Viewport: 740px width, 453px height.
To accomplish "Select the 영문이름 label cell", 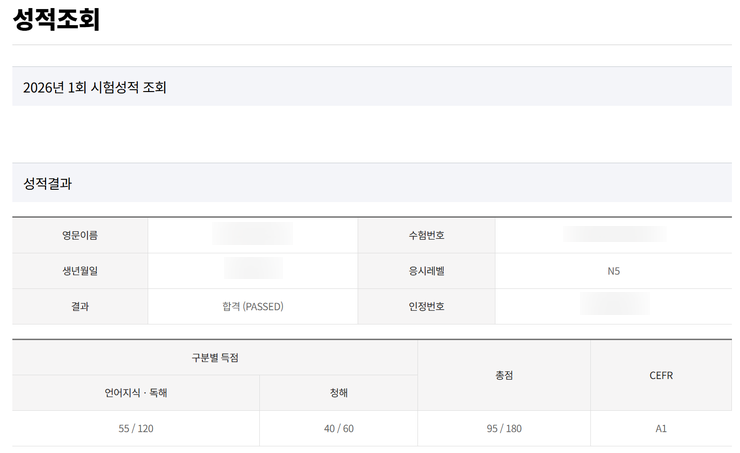I will point(80,235).
